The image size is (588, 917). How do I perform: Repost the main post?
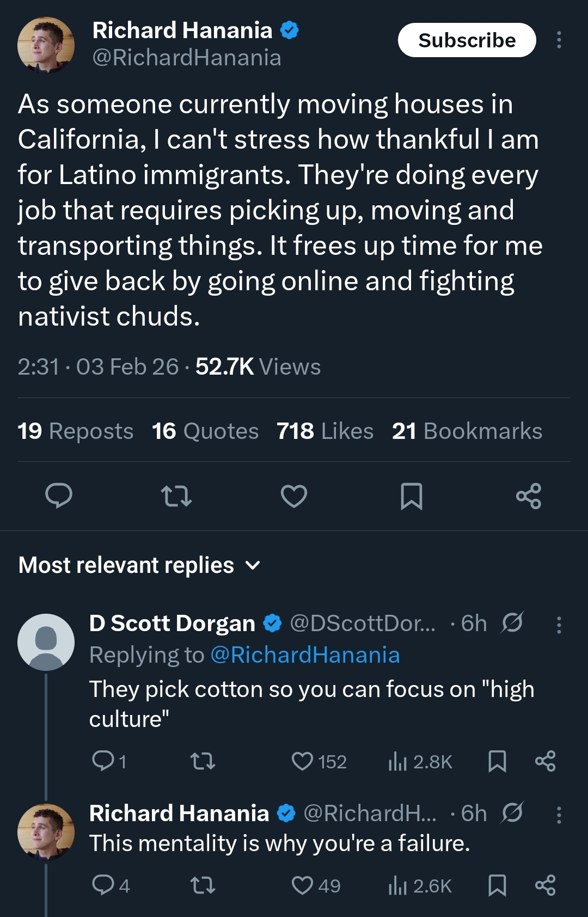click(176, 496)
